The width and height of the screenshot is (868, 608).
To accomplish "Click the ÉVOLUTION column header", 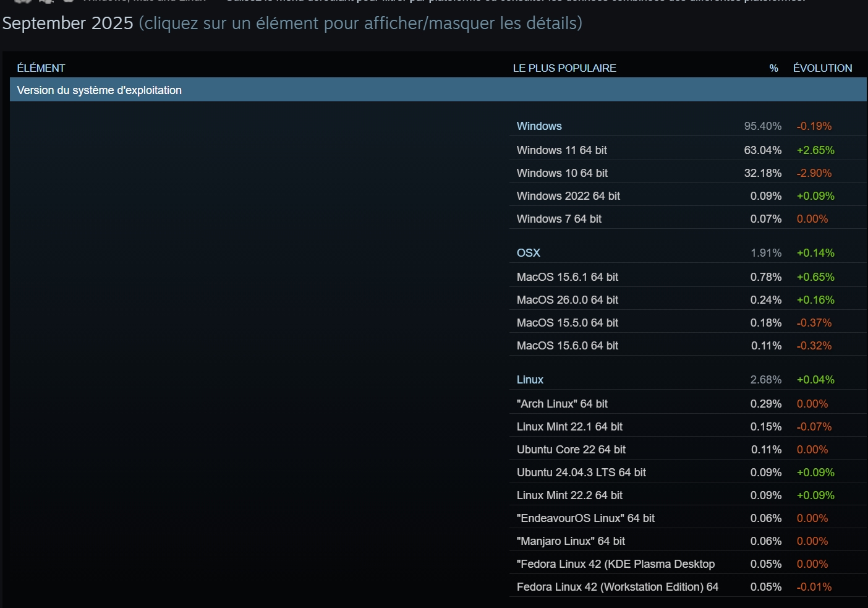I will (823, 68).
